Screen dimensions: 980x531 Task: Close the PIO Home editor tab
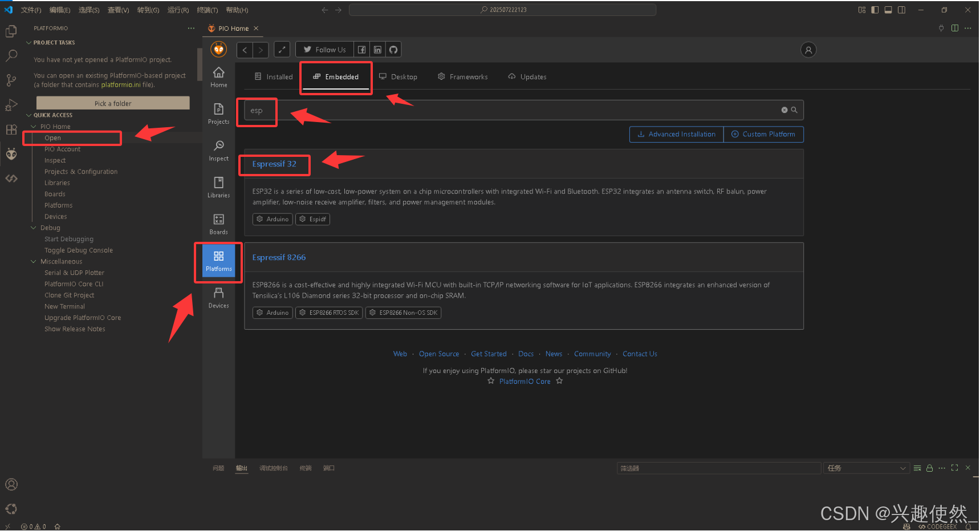point(256,28)
